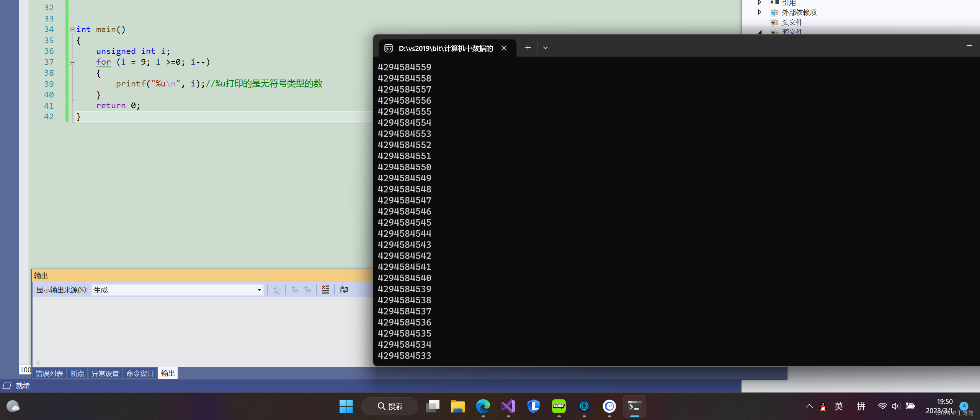The height and width of the screenshot is (420, 980).
Task: Click terminal output line 4294584559
Action: [404, 67]
